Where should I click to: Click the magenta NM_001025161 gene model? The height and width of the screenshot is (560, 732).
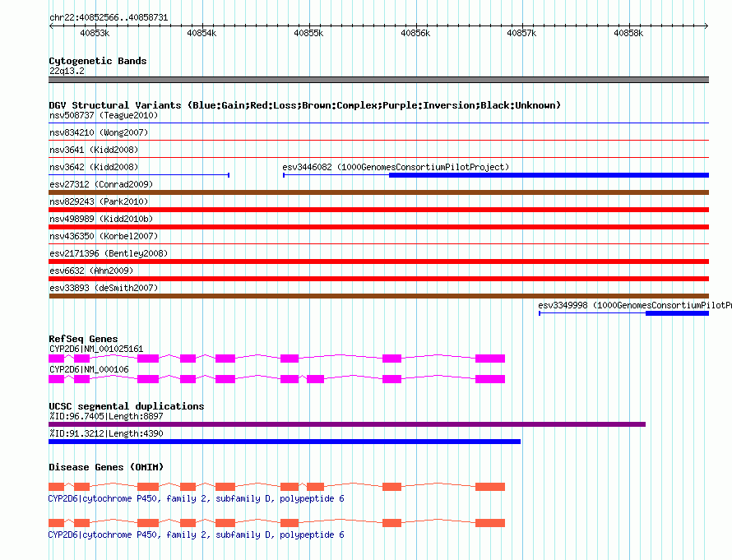coord(277,359)
